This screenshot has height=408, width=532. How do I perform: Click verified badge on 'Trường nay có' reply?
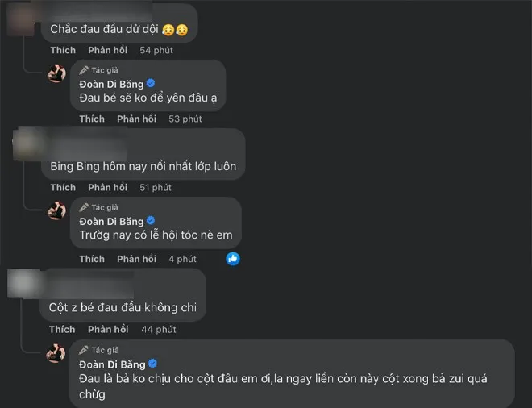point(150,220)
